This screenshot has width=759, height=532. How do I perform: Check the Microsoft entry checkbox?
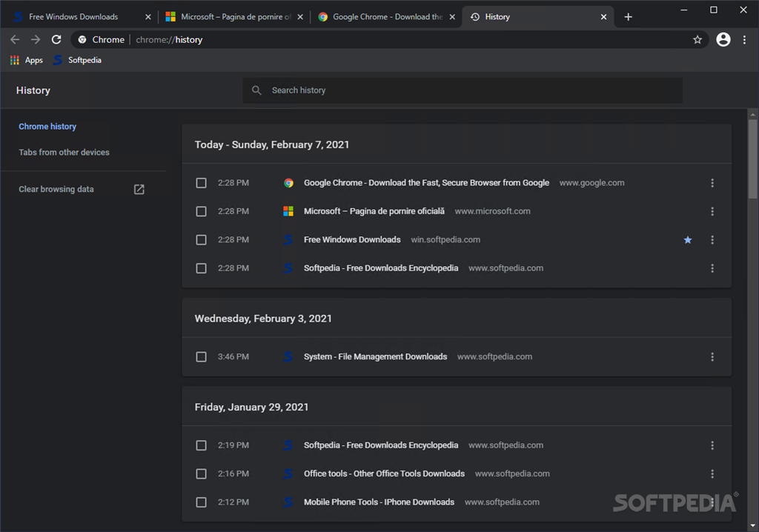point(201,212)
